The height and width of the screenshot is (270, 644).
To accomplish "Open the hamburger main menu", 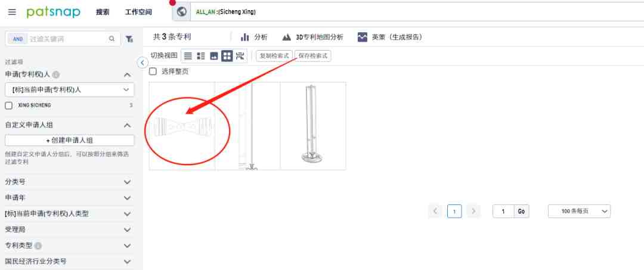I will tap(12, 12).
